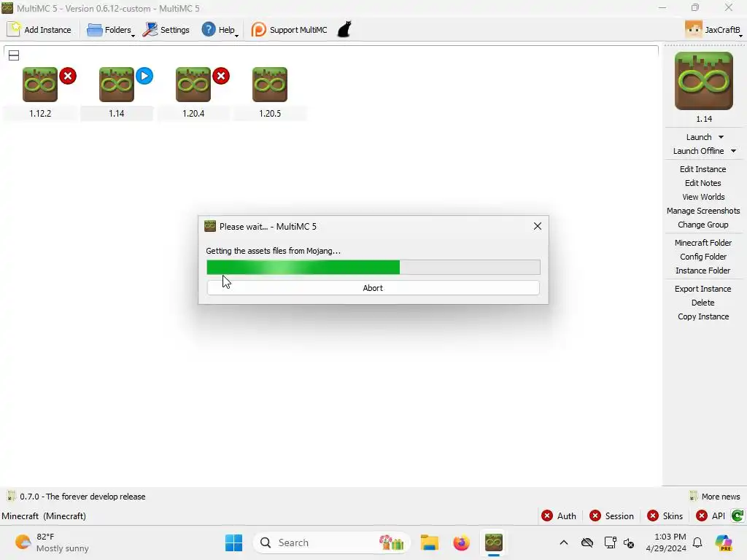Click Change Group
This screenshot has height=560, width=747.
pos(703,225)
